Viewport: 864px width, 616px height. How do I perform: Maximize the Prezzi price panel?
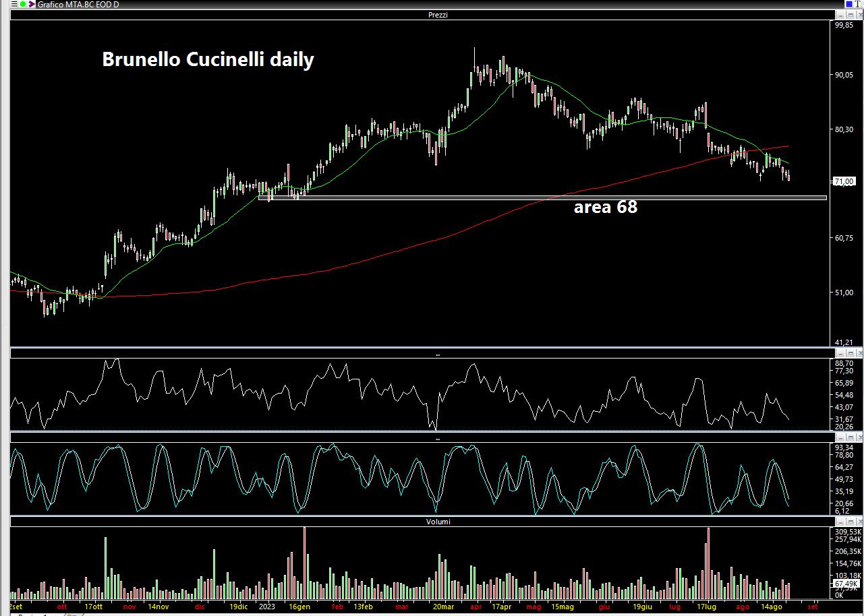click(x=851, y=16)
